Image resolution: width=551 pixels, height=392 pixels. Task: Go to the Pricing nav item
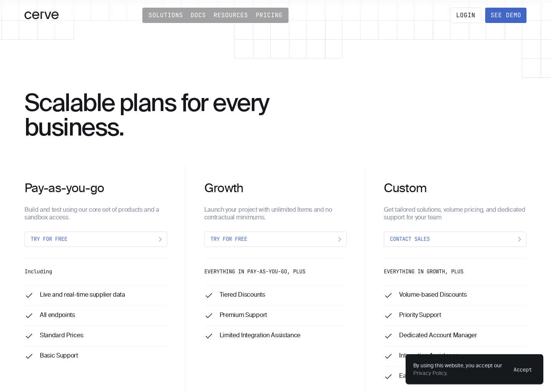tap(269, 15)
